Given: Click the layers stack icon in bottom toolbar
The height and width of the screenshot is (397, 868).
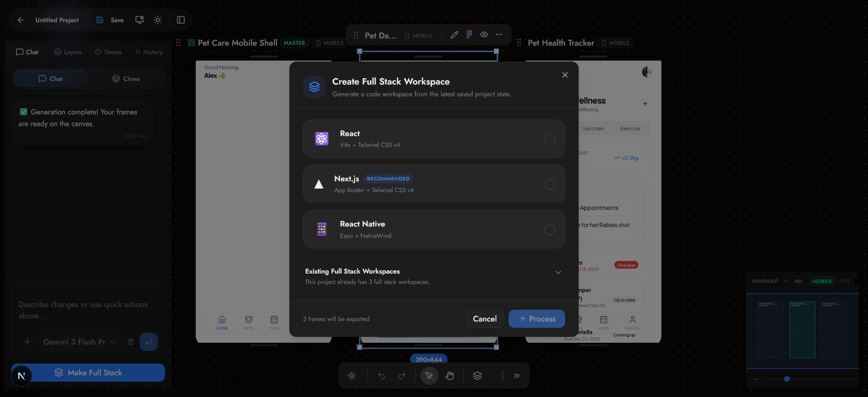Looking at the screenshot, I should 477,376.
